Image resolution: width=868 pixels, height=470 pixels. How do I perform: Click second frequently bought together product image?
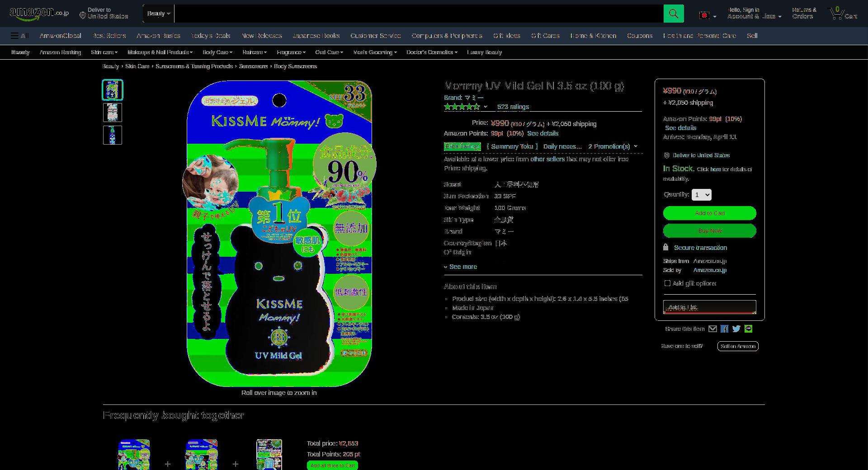pyautogui.click(x=202, y=455)
